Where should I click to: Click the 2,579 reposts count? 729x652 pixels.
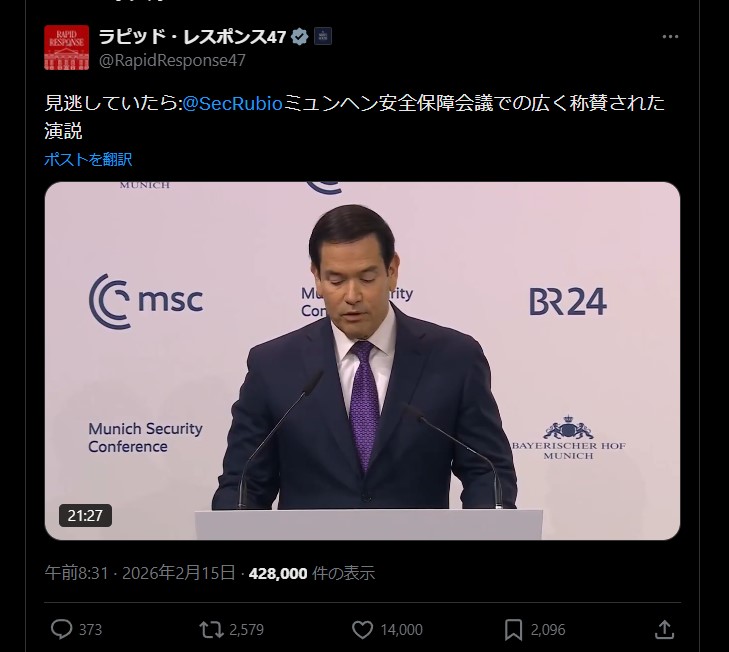point(246,630)
